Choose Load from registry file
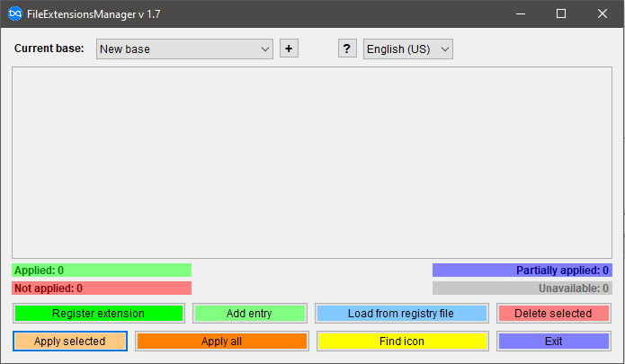Viewport: 625px width, 364px height. tap(401, 314)
